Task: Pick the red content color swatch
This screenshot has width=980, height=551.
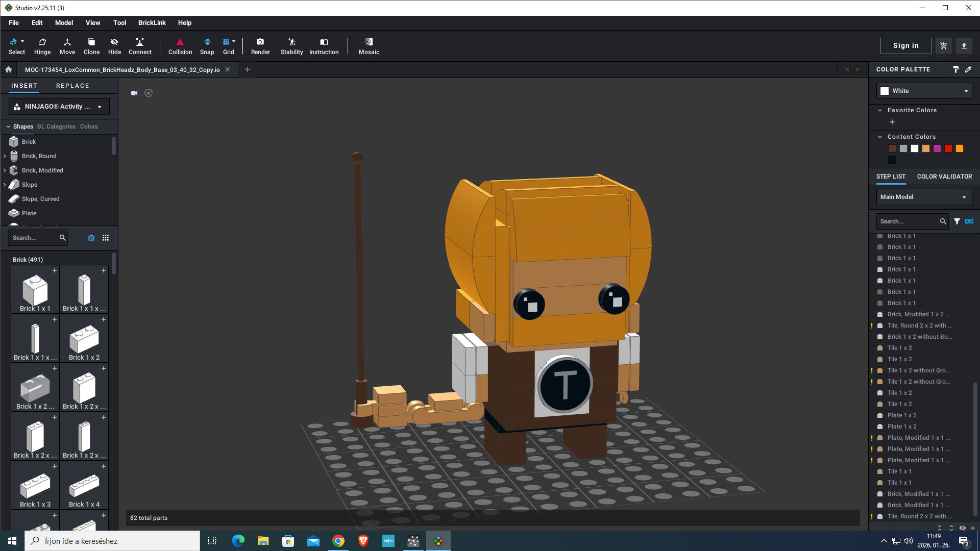Action: tap(948, 148)
